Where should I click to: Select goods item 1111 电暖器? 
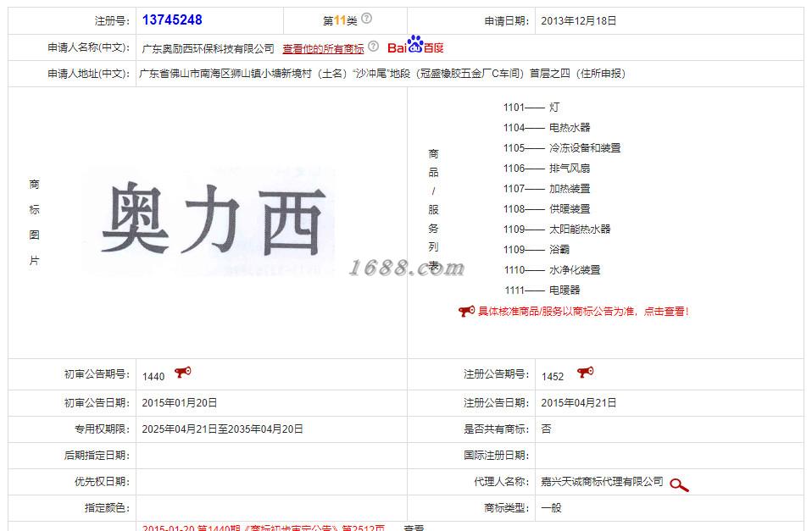[542, 290]
